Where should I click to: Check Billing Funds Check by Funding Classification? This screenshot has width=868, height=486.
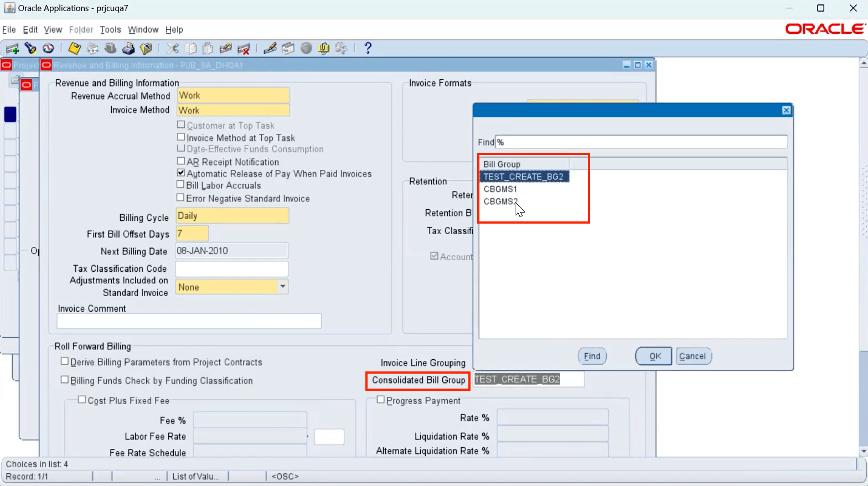(65, 380)
